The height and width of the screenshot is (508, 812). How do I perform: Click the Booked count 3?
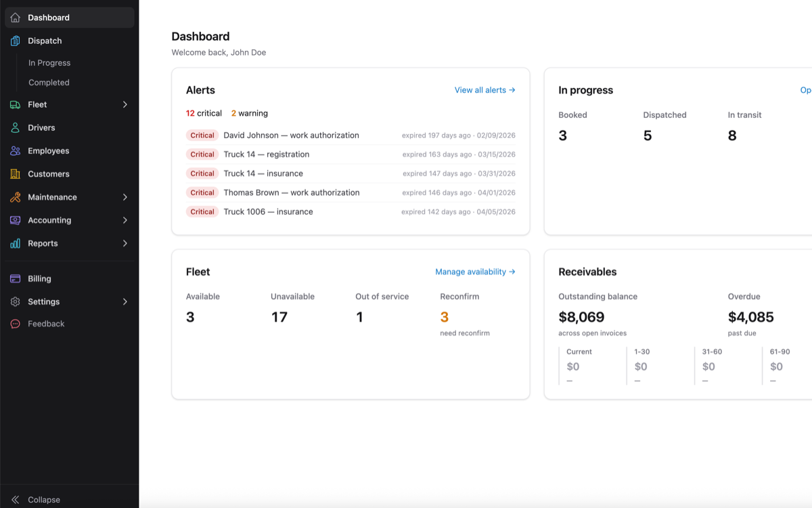563,135
